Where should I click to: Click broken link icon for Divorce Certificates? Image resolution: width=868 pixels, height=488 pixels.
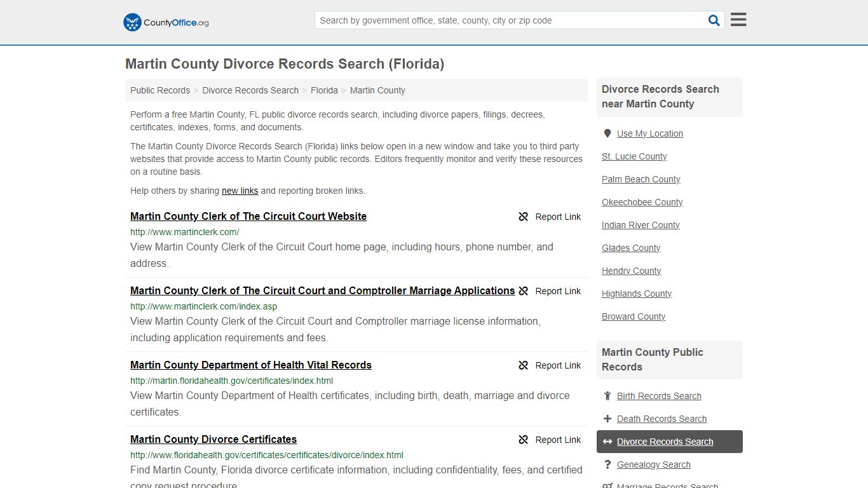click(x=524, y=440)
